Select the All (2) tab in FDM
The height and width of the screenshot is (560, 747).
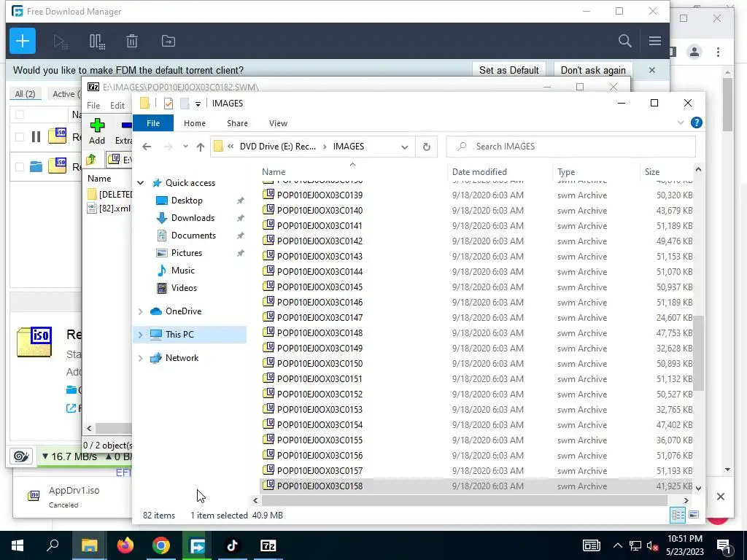pos(26,94)
